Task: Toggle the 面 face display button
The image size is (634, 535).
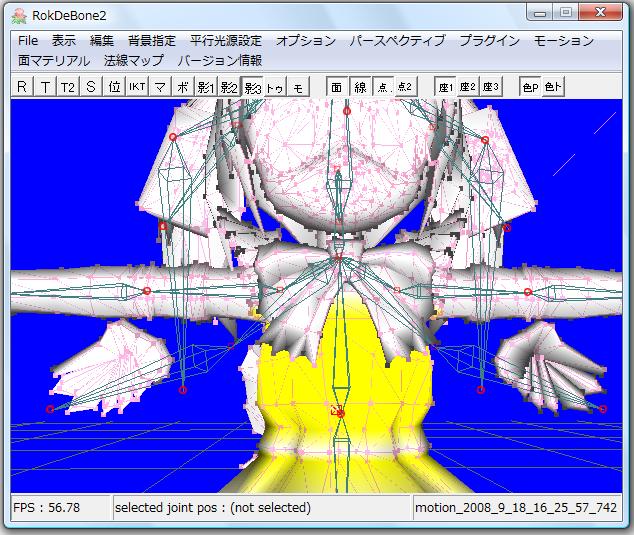Action: pos(337,87)
